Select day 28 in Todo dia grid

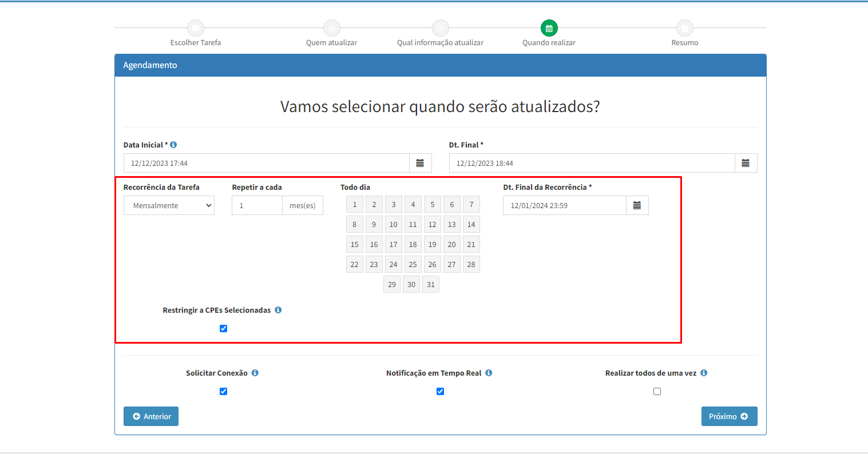point(471,264)
